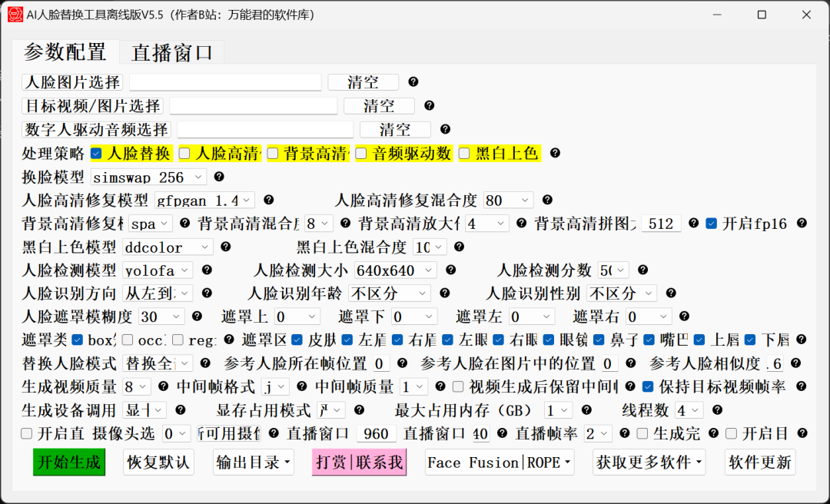Image resolution: width=830 pixels, height=504 pixels.
Task: Click the 软件更新 button
Action: [760, 463]
